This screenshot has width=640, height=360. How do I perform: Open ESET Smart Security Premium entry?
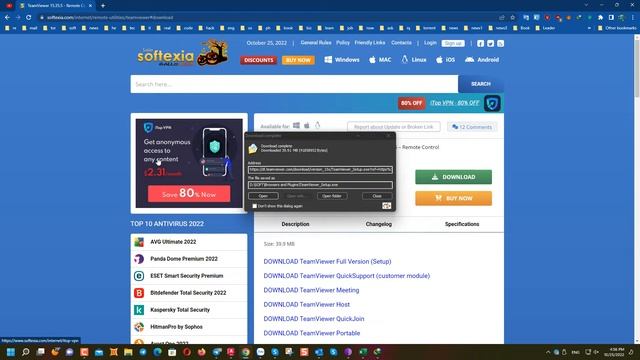189,276
